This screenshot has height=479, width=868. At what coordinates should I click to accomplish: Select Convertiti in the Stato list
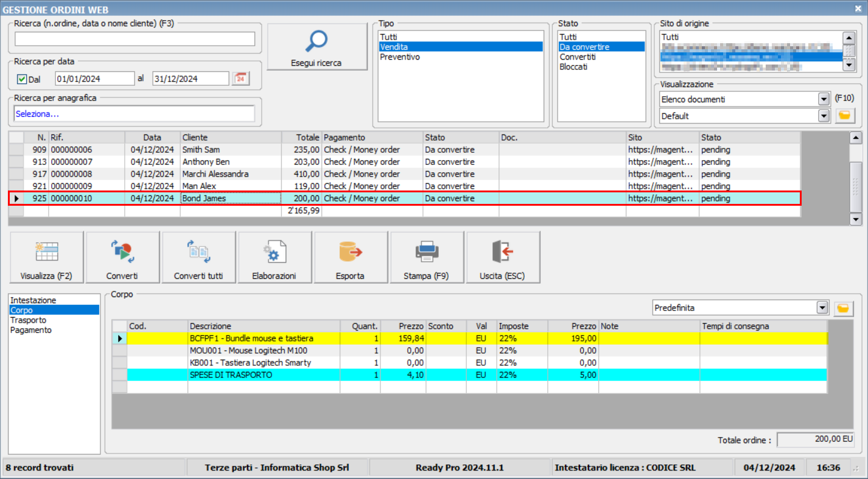point(601,57)
